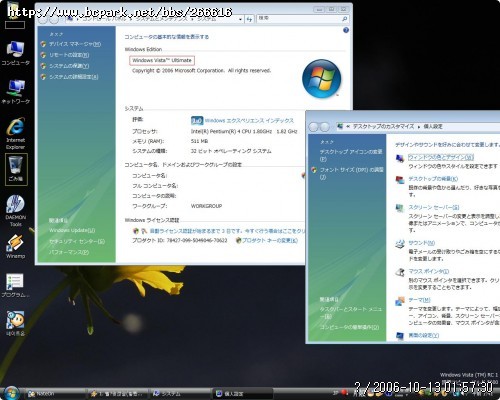Open デバイス マネージャ(M) task link

coord(75,44)
